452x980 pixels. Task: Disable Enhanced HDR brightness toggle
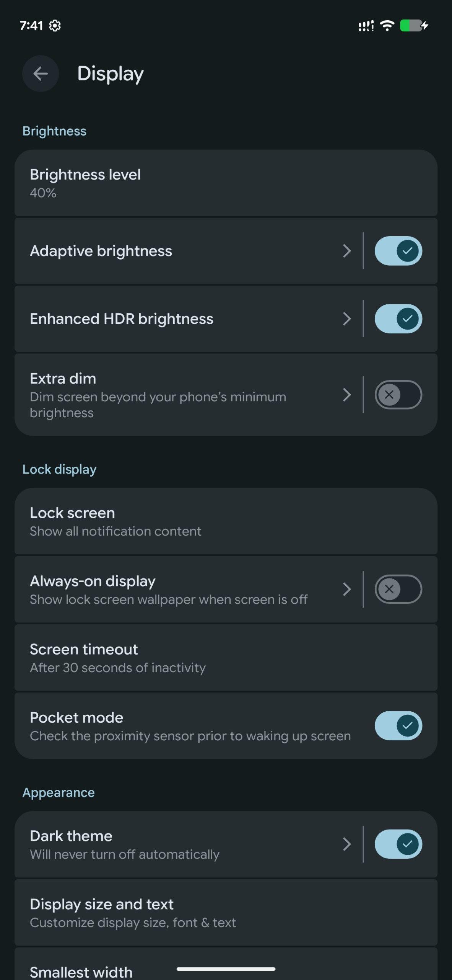coord(398,318)
